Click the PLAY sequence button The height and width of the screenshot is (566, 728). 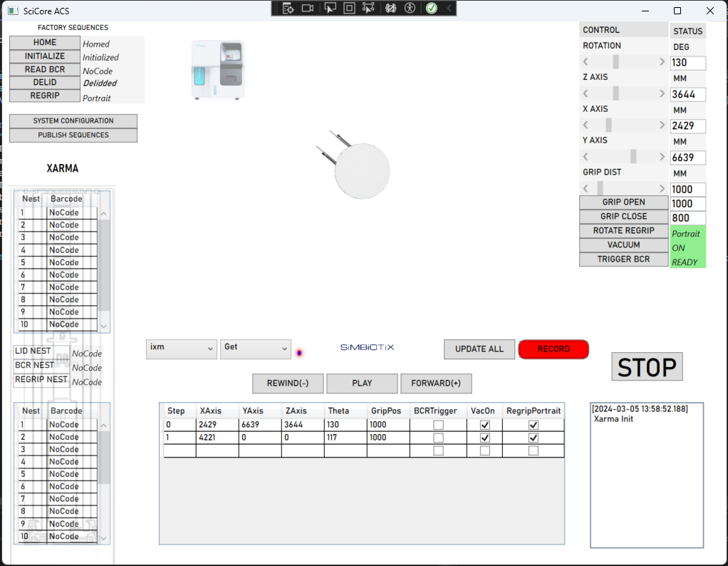pos(362,384)
